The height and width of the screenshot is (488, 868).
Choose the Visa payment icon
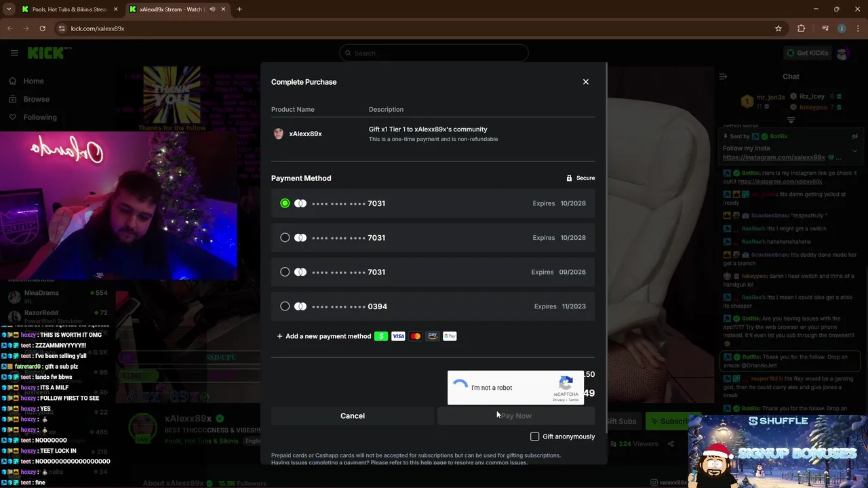[398, 336]
